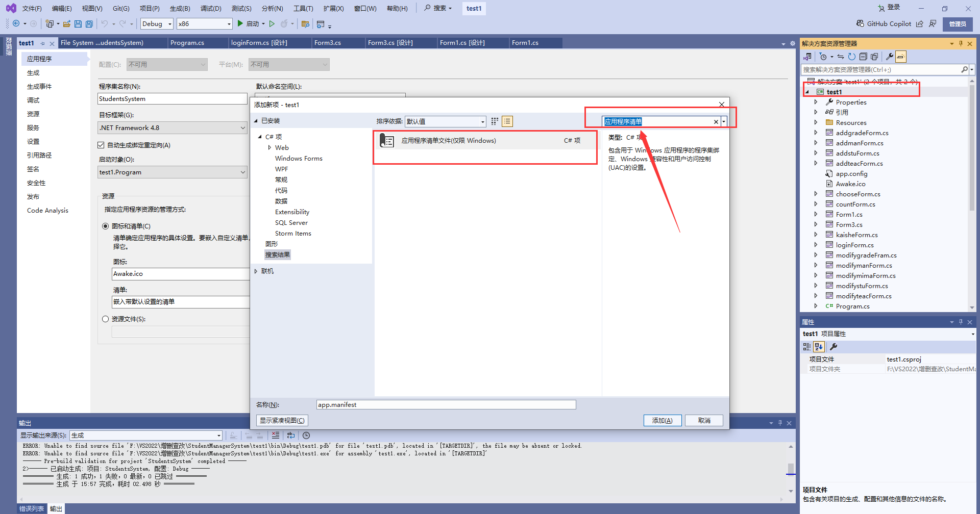980x514 pixels.
Task: Open the Output source dropdown
Action: tap(146, 435)
